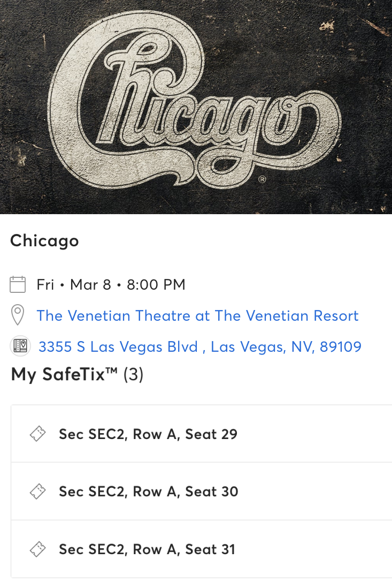Click the ticket icon for Seat 30

click(x=37, y=492)
